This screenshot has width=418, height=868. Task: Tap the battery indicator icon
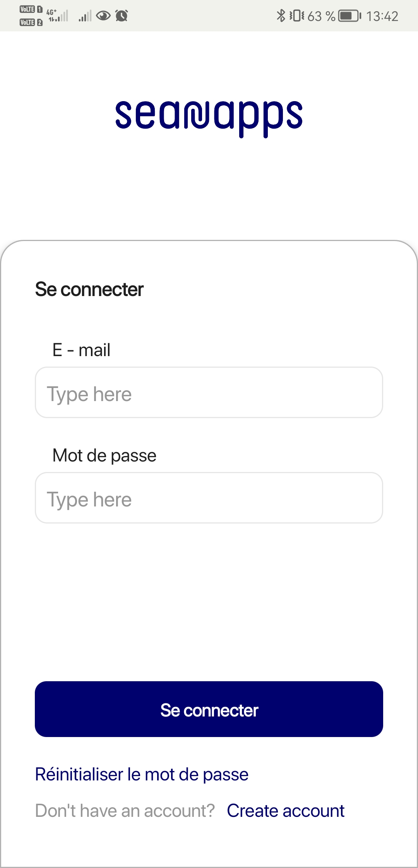[349, 16]
